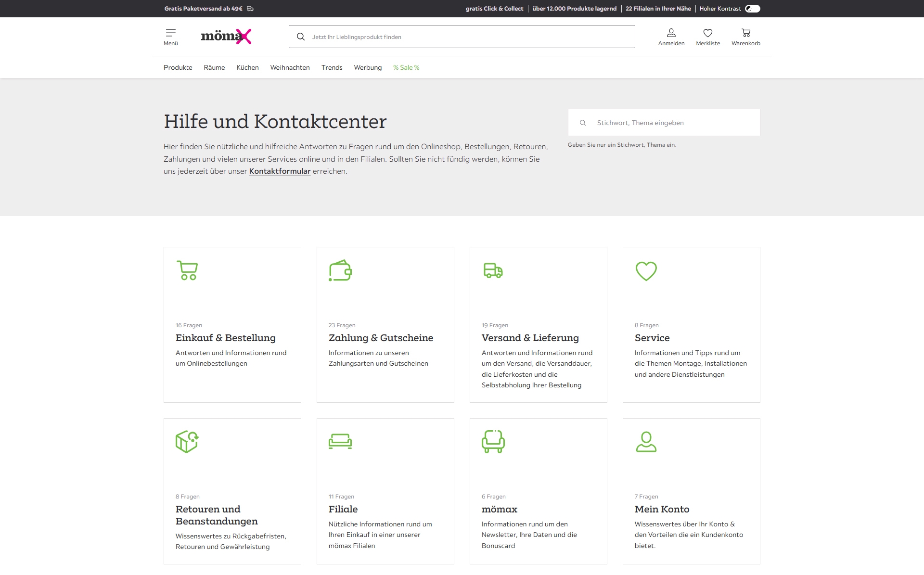The image size is (924, 575).
Task: Click the '7 Fragen' label
Action: point(646,497)
